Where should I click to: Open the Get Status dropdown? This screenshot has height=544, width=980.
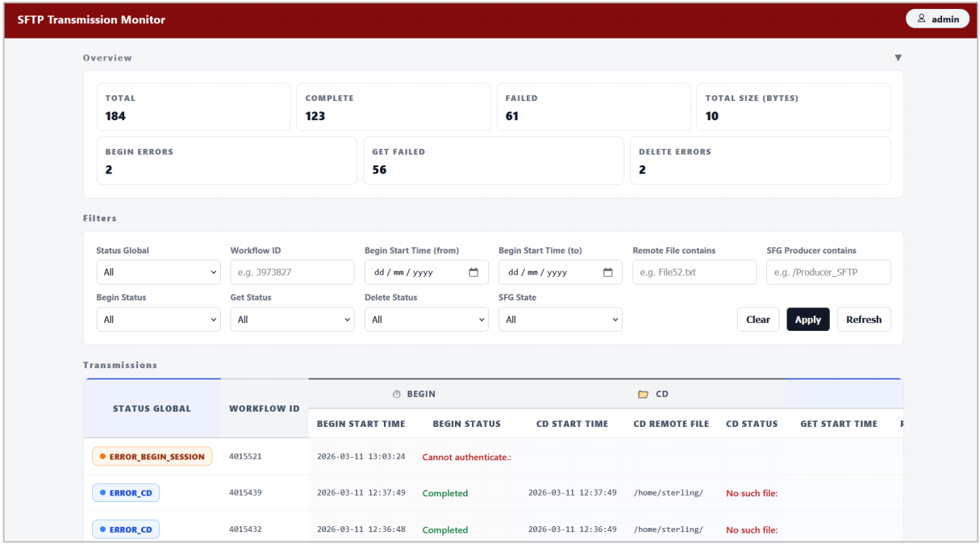tap(292, 320)
